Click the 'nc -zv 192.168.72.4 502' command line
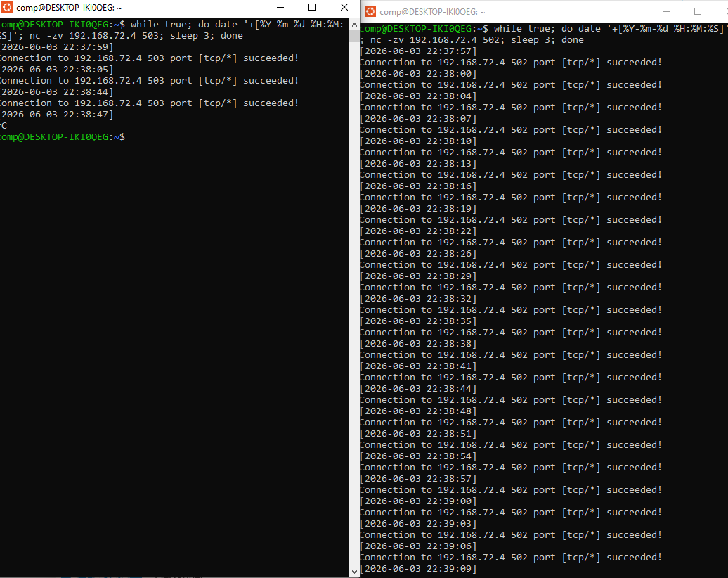 pos(472,40)
